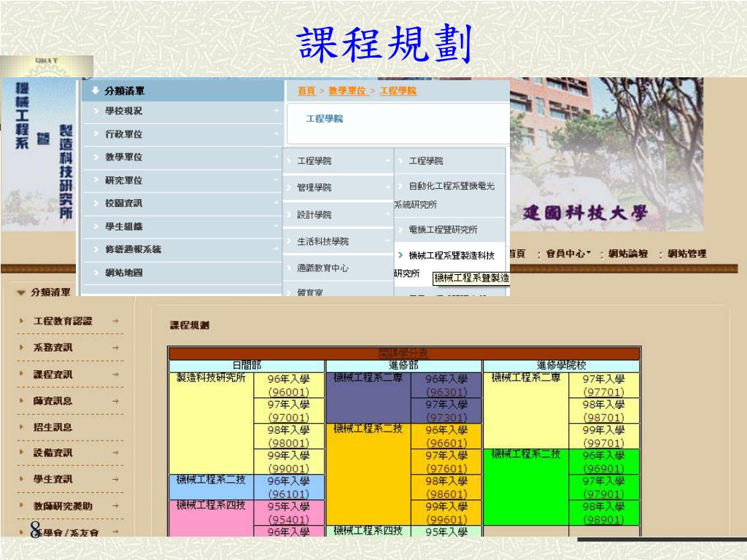Open 師資訊息 sidebar item

pyautogui.click(x=53, y=401)
